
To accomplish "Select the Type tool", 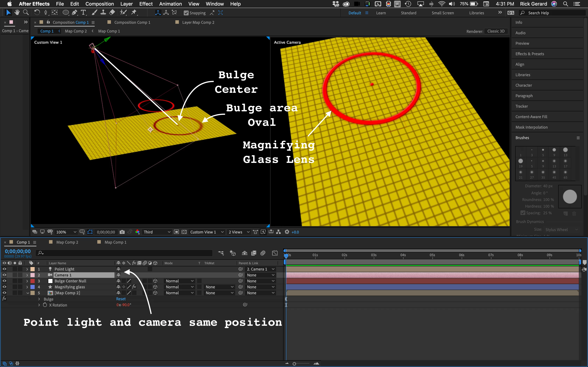I will pyautogui.click(x=83, y=13).
